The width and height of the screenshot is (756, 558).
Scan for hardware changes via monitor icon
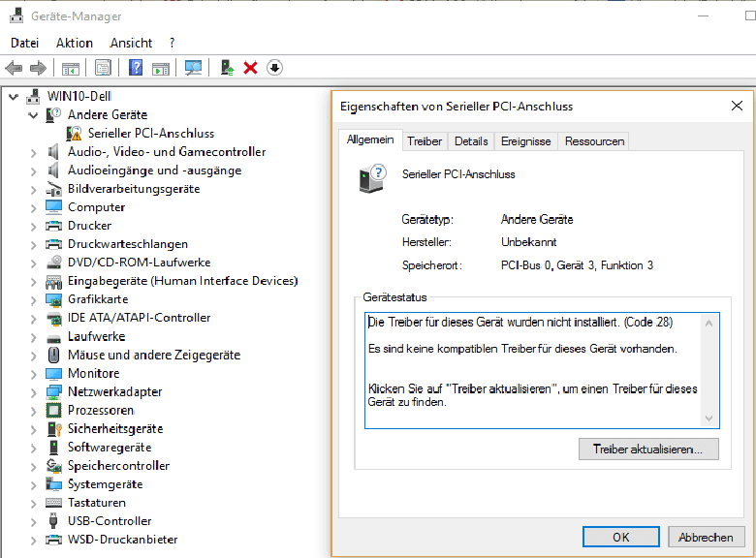click(x=193, y=68)
